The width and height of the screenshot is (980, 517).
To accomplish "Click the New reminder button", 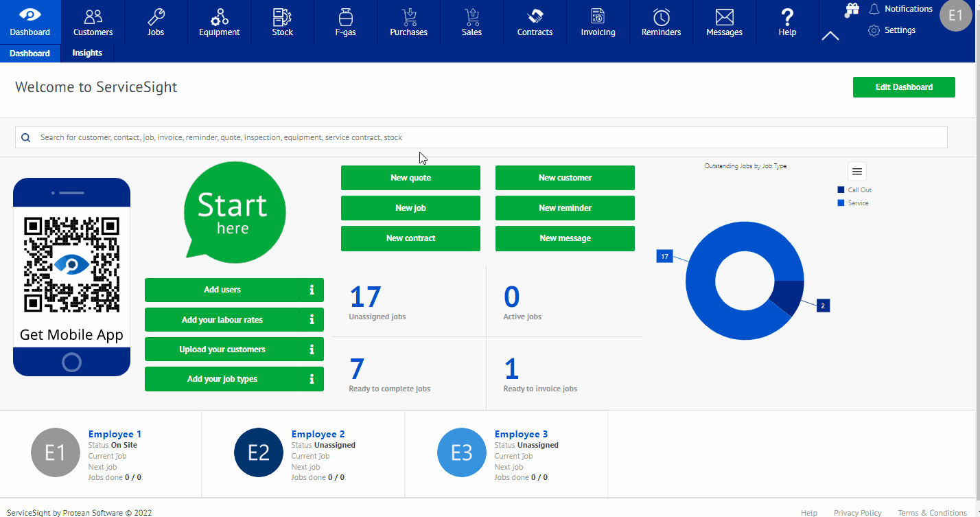I will (565, 208).
